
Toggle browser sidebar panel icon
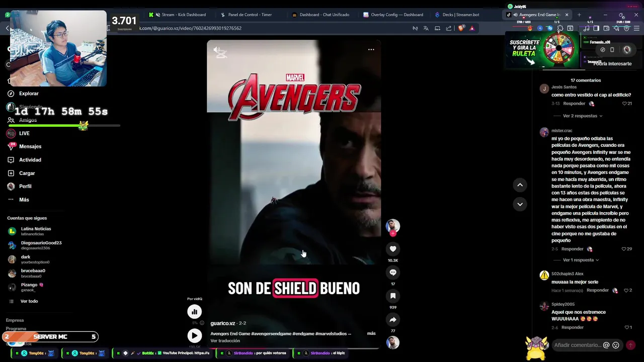click(x=596, y=28)
